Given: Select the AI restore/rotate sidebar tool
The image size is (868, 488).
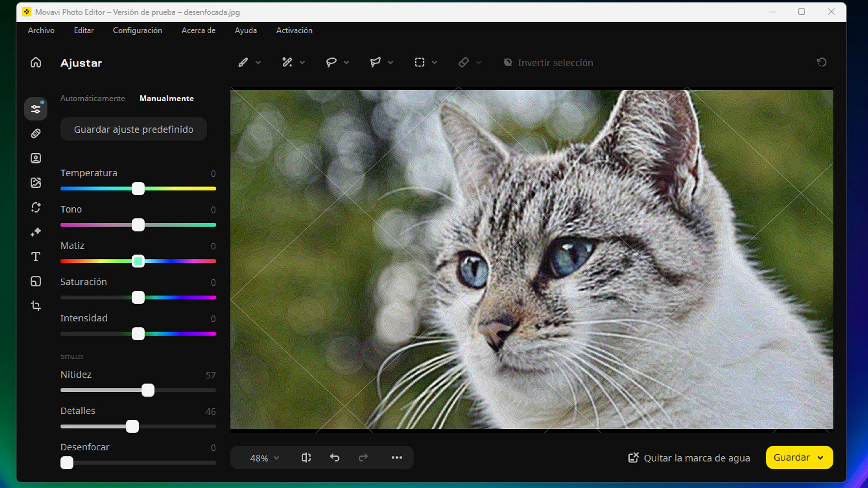Looking at the screenshot, I should [x=36, y=207].
